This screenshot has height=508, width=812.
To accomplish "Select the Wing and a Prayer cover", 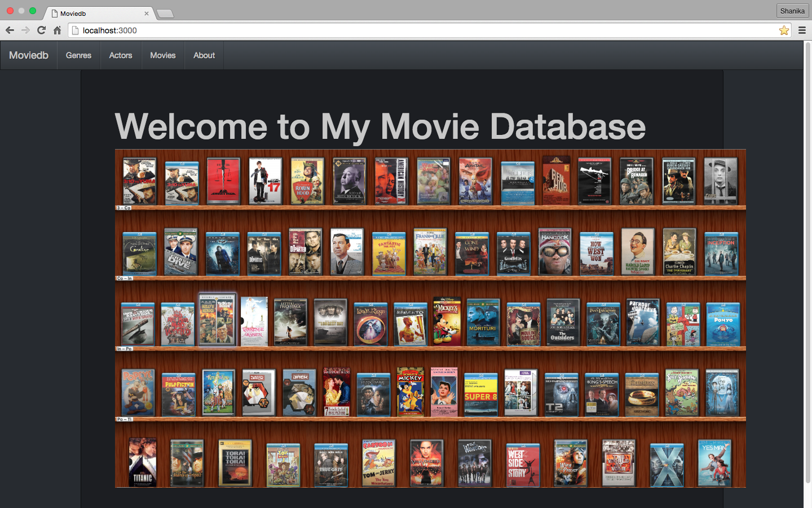I will tap(571, 463).
